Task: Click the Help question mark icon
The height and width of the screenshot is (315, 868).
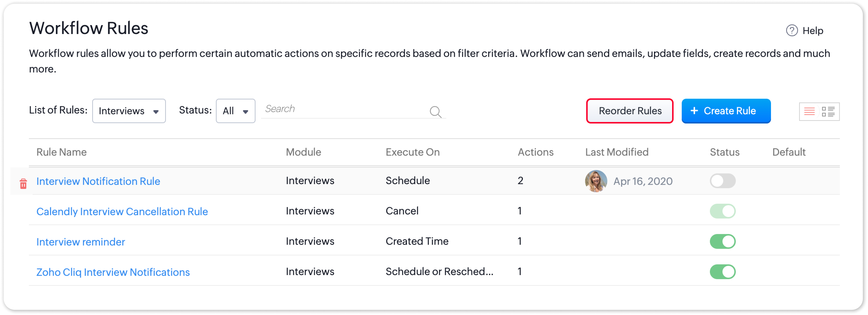Action: (792, 31)
